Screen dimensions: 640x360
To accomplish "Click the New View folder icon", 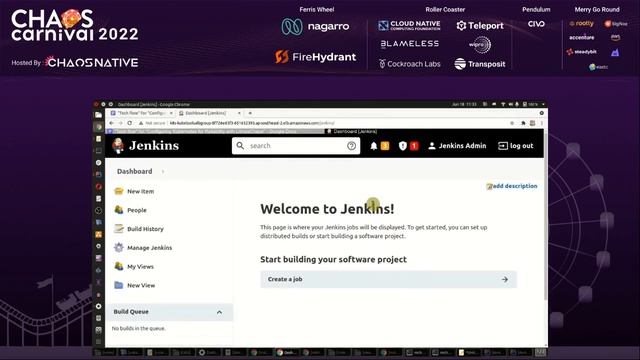I will (119, 285).
